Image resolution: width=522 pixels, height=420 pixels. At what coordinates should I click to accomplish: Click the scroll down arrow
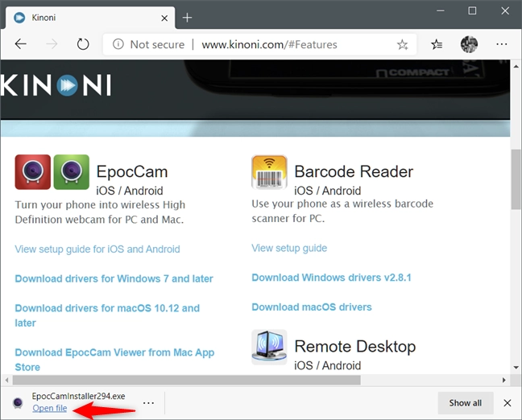[x=516, y=368]
